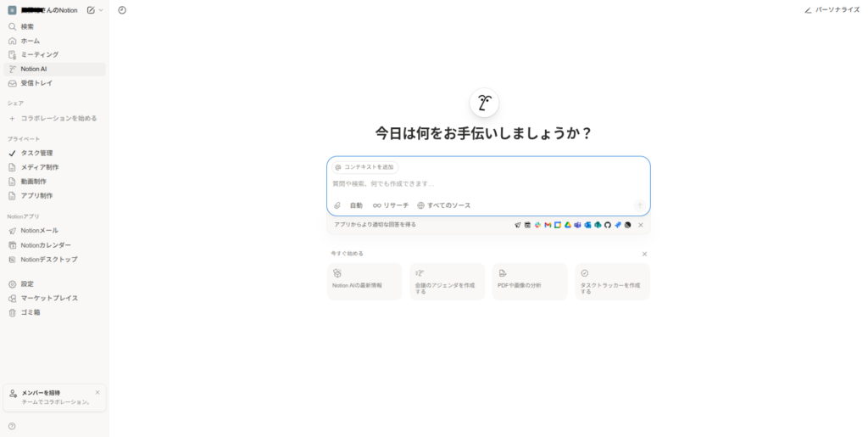Screen dimensions: 868x437
Task: Click コンテキストを追加 chip
Action: pyautogui.click(x=364, y=167)
